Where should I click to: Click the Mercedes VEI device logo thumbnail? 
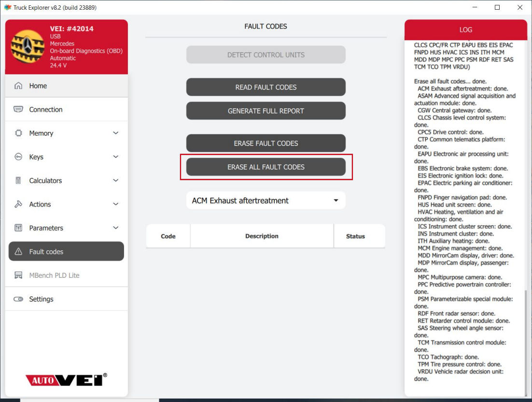(x=28, y=46)
